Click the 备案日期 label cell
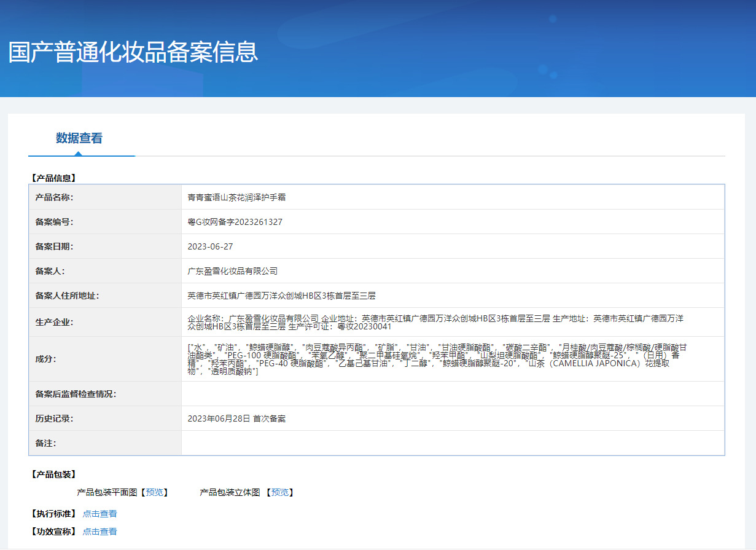This screenshot has width=756, height=550. coord(105,246)
